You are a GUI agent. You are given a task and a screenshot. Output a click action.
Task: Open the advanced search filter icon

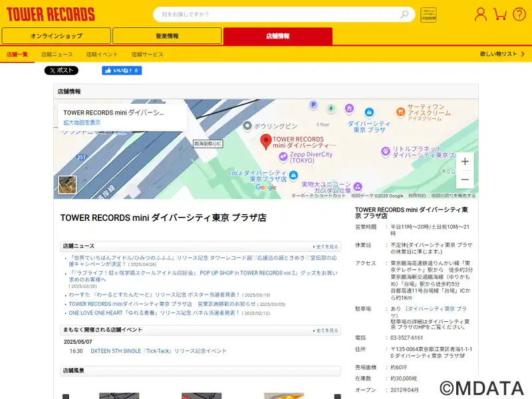point(428,15)
